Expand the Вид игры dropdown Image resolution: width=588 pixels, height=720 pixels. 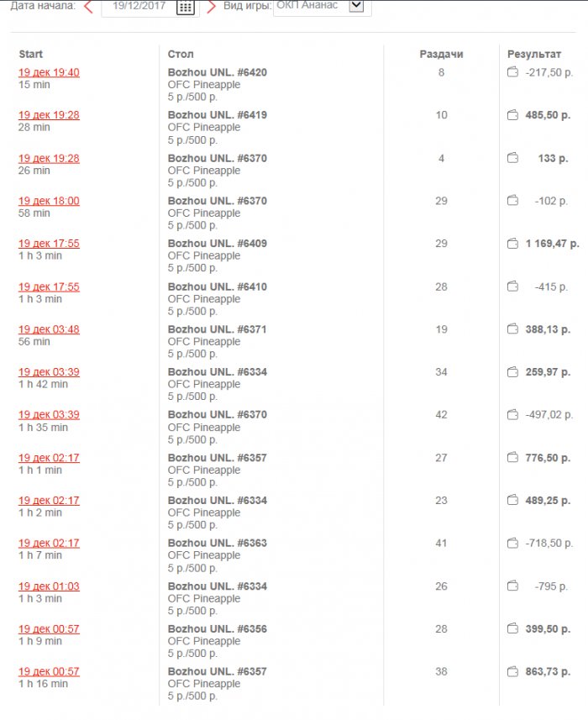356,6
